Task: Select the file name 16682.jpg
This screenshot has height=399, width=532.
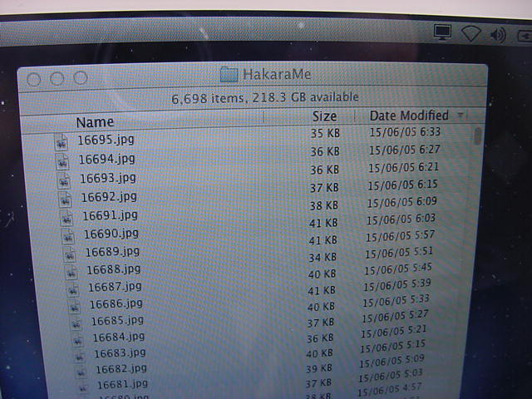Action: [121, 369]
